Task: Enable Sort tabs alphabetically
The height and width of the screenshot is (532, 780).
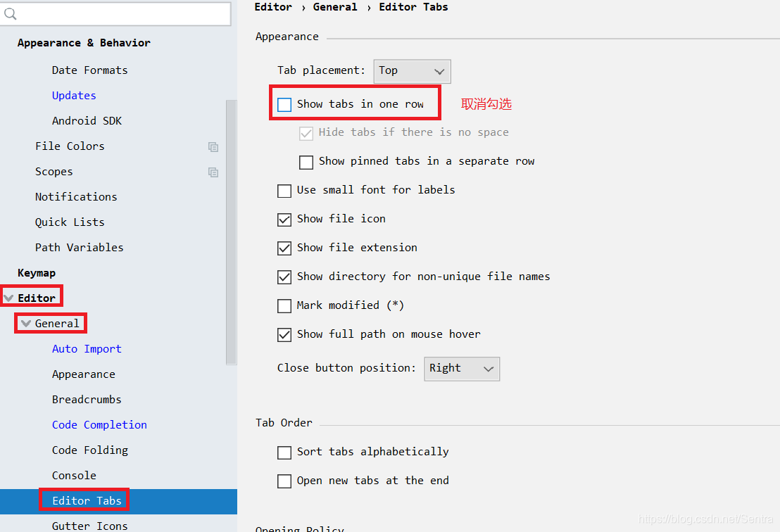Action: [x=284, y=452]
